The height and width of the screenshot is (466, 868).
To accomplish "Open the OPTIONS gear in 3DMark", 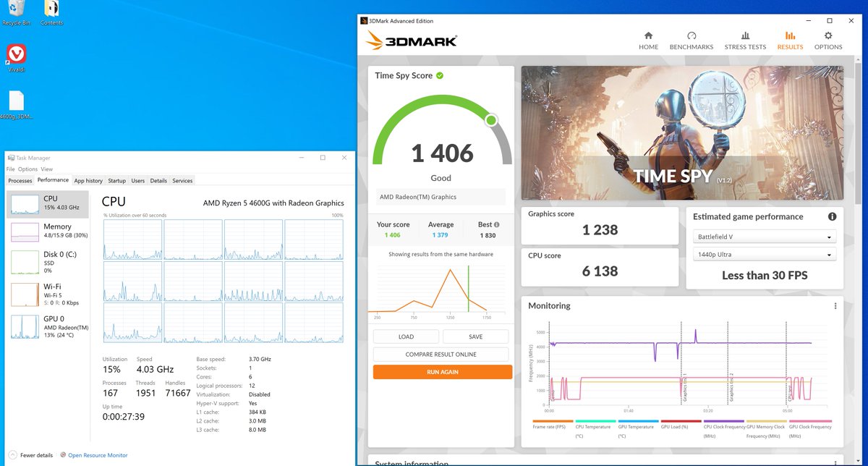I will (x=828, y=41).
